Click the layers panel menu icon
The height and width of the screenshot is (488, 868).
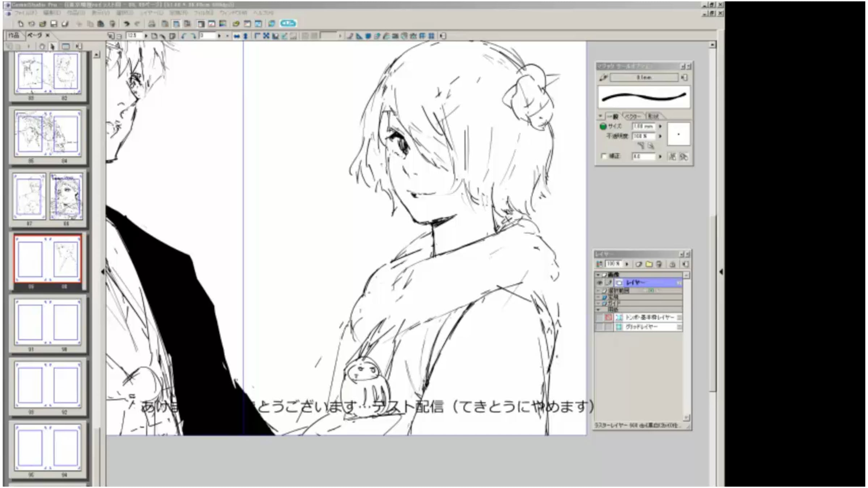[685, 264]
